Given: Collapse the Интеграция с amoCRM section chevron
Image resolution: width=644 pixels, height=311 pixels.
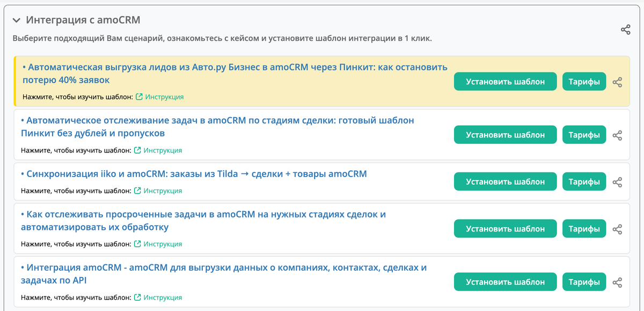Looking at the screenshot, I should [x=17, y=20].
